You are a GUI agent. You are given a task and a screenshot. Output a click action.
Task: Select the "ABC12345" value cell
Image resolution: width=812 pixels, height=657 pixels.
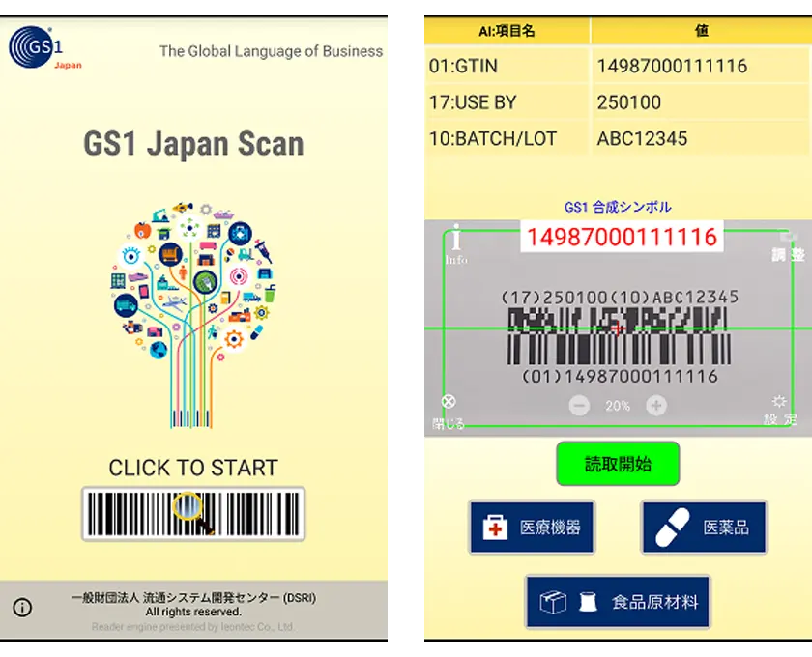[702, 138]
